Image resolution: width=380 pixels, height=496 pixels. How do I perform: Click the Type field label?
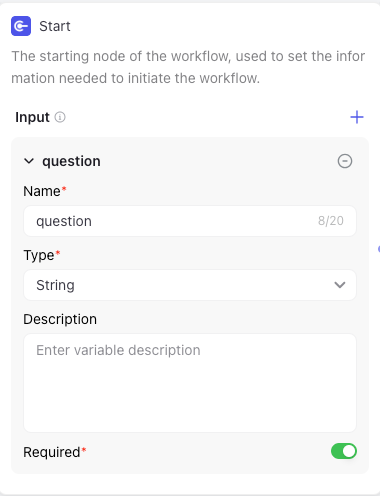[x=39, y=255]
